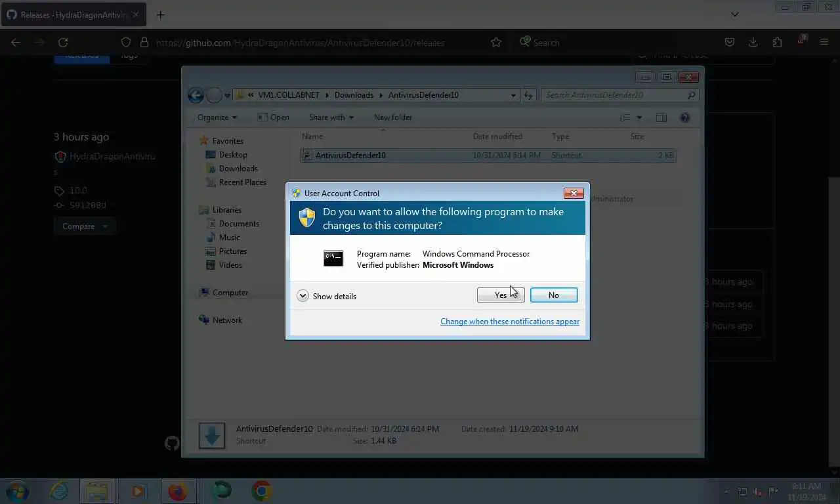Open Firefox from taskbar
Screen dimensions: 840x504
pos(177,491)
